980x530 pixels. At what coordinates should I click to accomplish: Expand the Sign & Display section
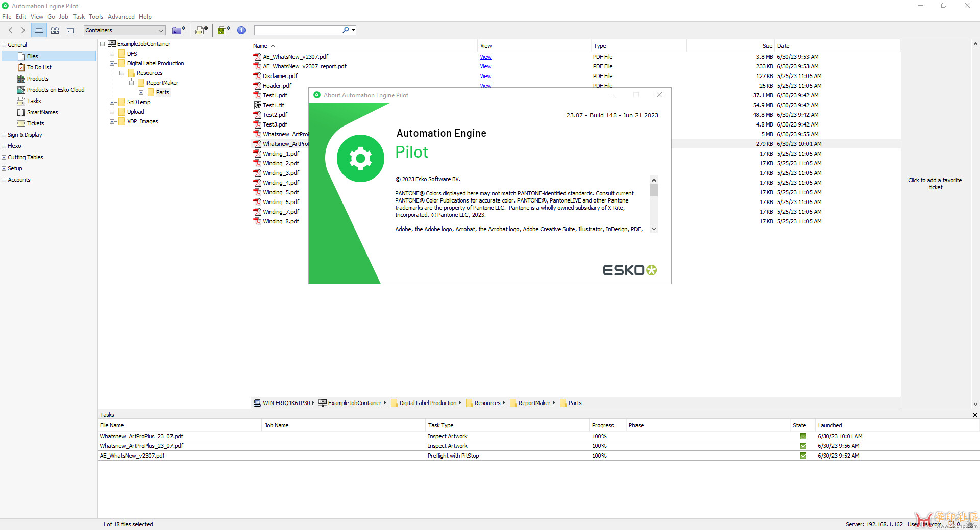[x=4, y=135]
